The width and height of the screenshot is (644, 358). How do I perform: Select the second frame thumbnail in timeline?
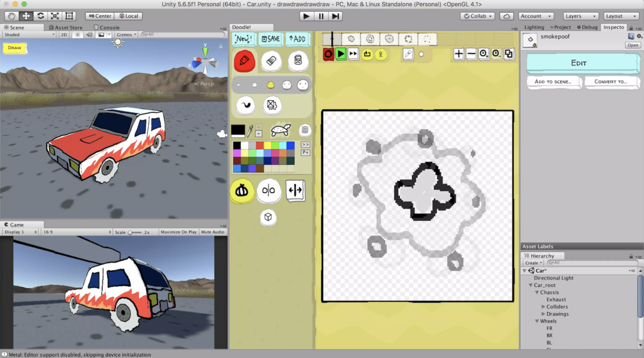pos(351,39)
